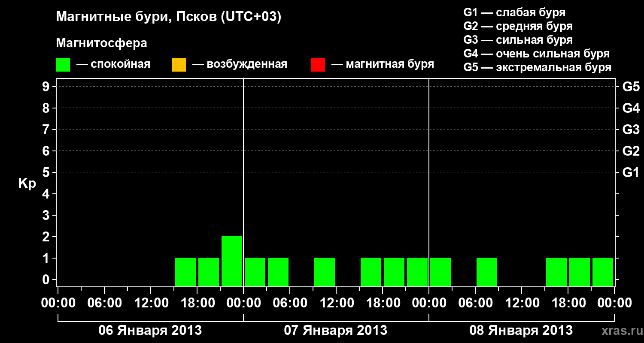Image resolution: width=644 pixels, height=343 pixels.
Task: Click the G5 label on right axis
Action: pos(631,87)
